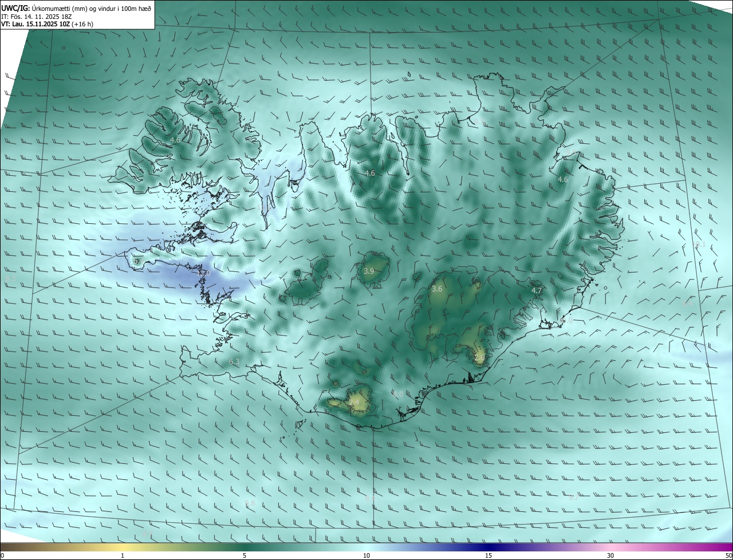Click the '0' tick label on the colour scale
The width and height of the screenshot is (733, 560).
coord(2,556)
